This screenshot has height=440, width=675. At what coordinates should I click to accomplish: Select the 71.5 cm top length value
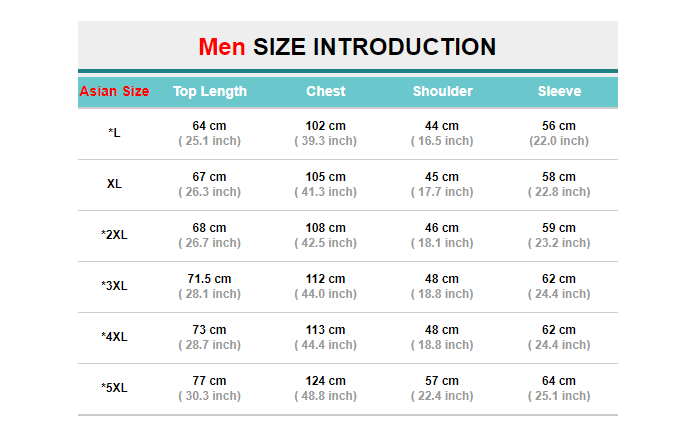point(210,279)
